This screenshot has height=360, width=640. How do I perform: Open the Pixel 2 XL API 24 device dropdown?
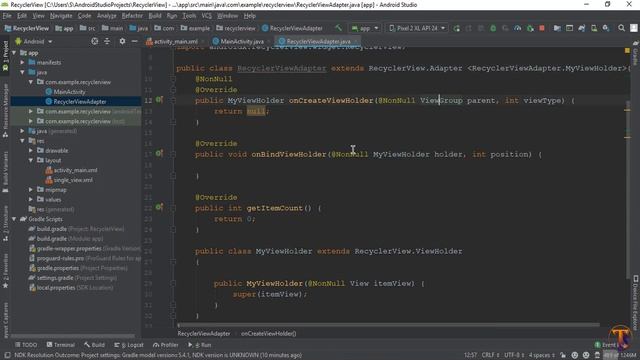[x=416, y=28]
